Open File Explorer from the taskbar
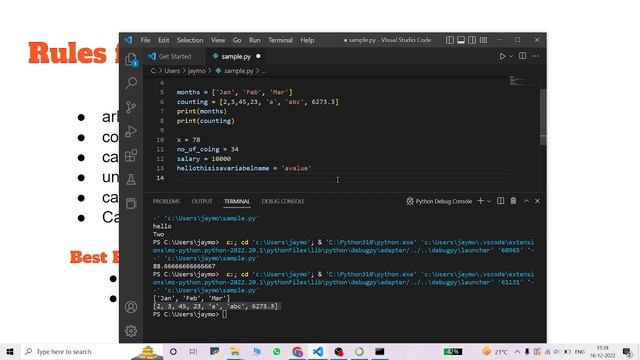The image size is (640, 360). [235, 351]
